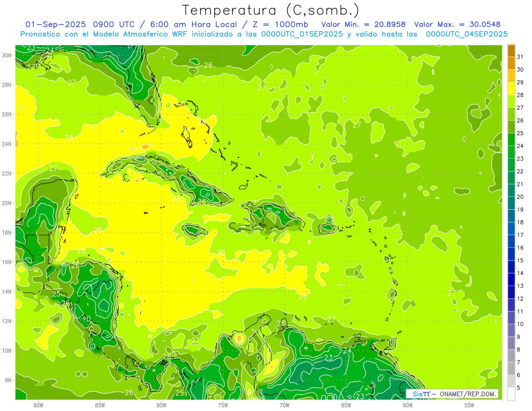Click the 28N latitude axis label

[7, 85]
